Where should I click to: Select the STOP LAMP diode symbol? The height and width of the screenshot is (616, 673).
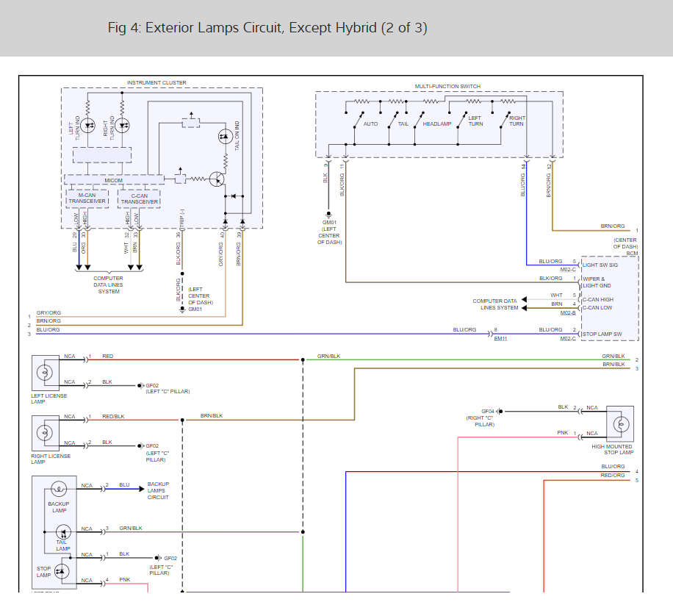click(61, 571)
